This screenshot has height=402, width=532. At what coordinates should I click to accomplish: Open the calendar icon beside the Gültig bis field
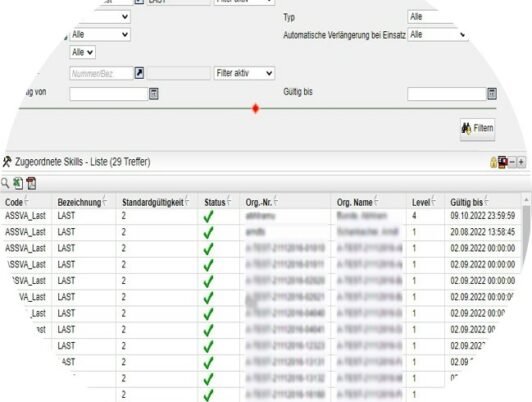tap(492, 94)
